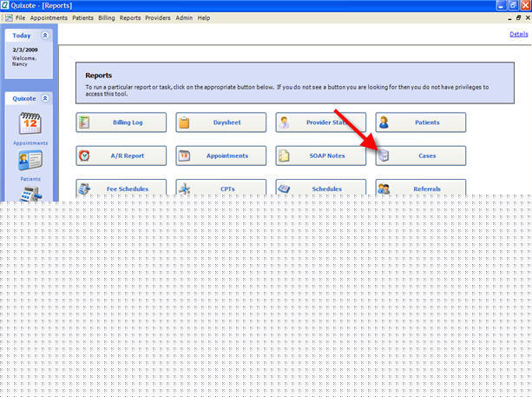The width and height of the screenshot is (532, 397).
Task: Open the Help menu
Action: click(x=204, y=17)
